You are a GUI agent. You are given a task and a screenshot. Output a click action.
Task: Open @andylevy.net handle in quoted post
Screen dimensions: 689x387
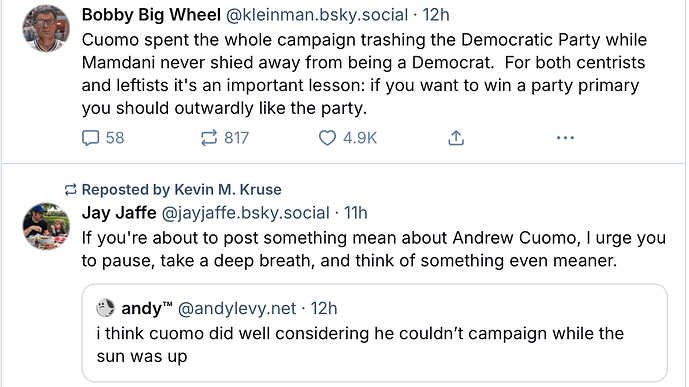pos(237,308)
